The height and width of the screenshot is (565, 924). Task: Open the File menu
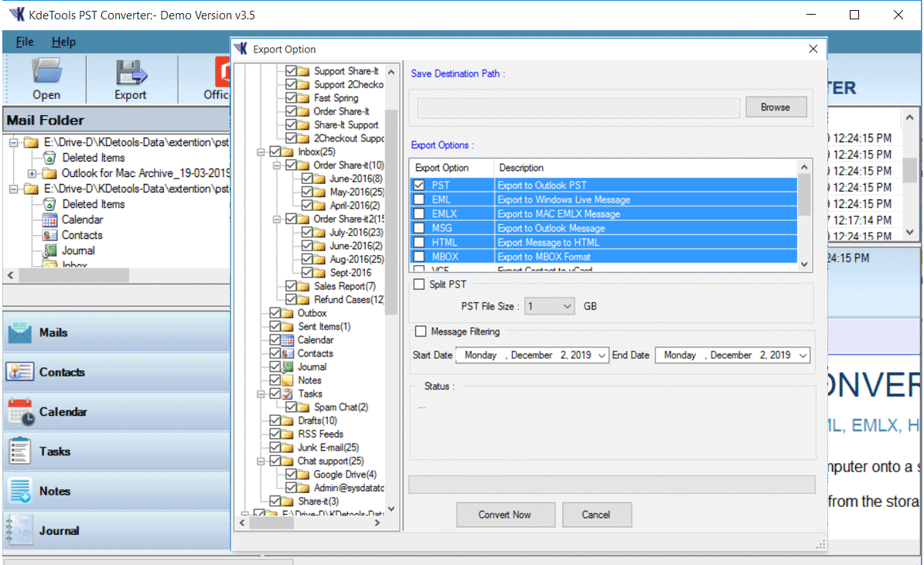(24, 42)
